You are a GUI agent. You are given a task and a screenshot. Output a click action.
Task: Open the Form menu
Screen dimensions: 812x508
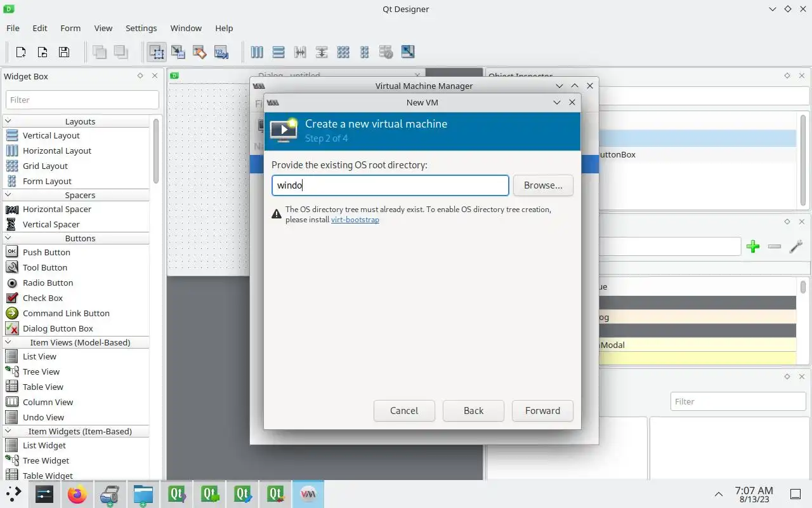(70, 28)
